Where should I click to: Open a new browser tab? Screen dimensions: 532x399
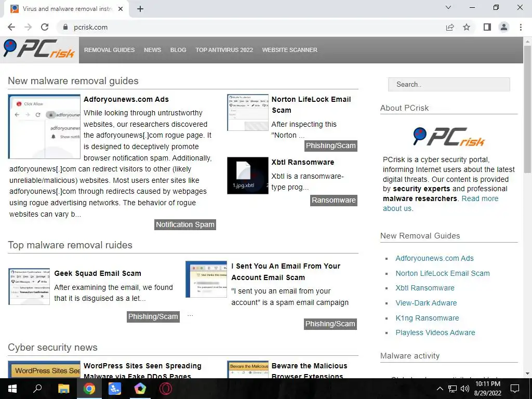click(140, 9)
